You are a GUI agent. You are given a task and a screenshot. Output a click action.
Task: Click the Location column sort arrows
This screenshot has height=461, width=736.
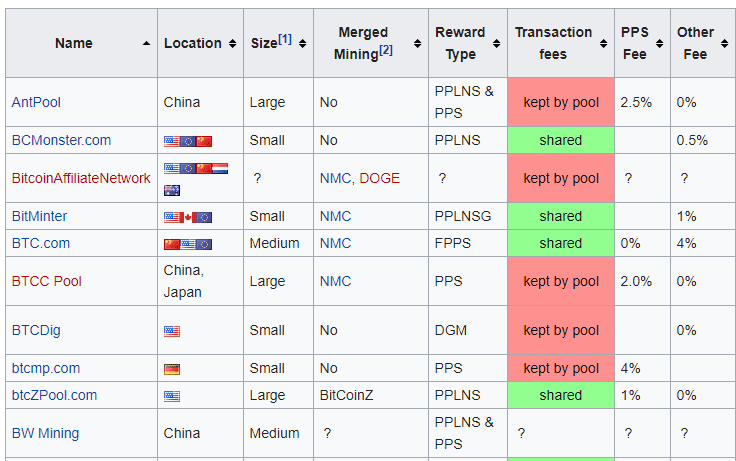(x=232, y=44)
